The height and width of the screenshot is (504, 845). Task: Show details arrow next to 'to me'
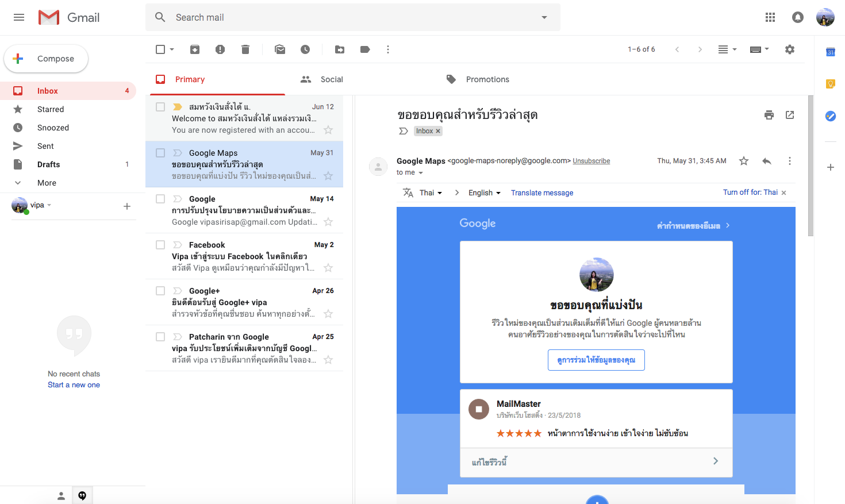pyautogui.click(x=421, y=173)
